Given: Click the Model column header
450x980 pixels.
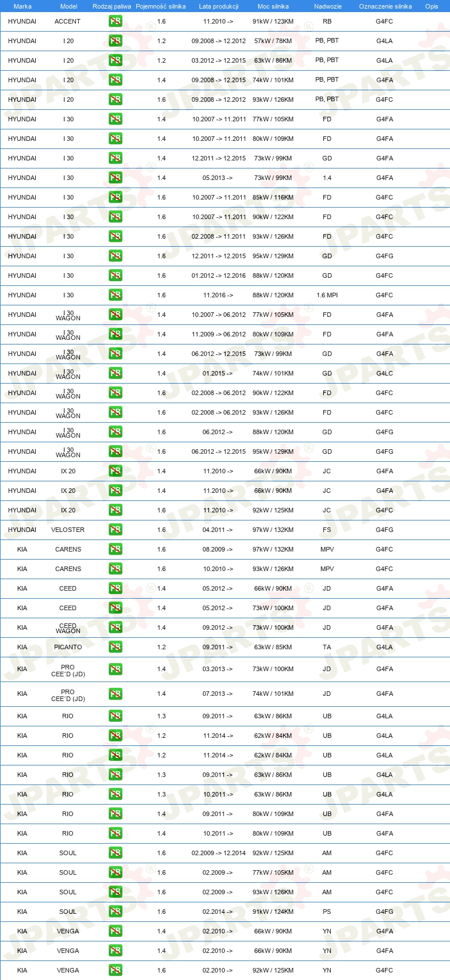Looking at the screenshot, I should tap(68, 6).
